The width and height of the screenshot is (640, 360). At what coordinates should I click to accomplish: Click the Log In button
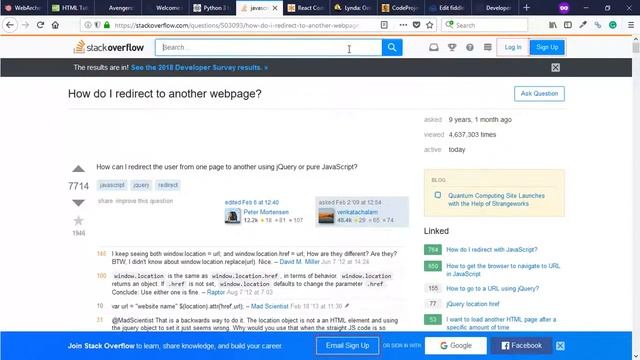pyautogui.click(x=513, y=47)
